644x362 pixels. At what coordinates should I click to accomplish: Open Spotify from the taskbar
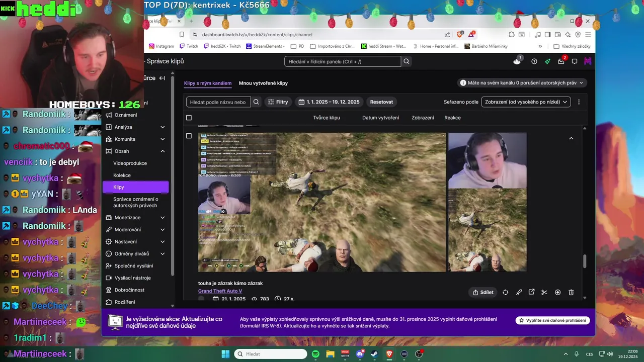click(315, 354)
